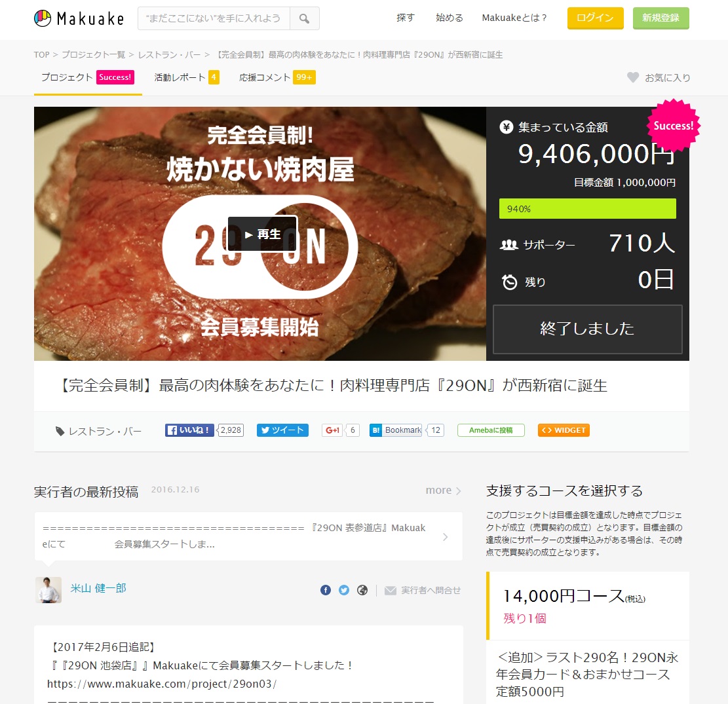The height and width of the screenshot is (704, 728).
Task: Play the 29ON project video
Action: pyautogui.click(x=262, y=234)
